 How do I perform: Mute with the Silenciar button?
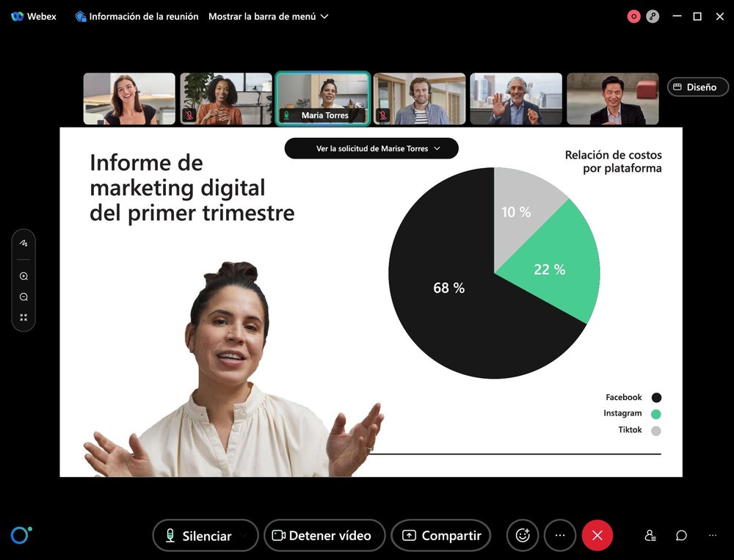(x=198, y=535)
